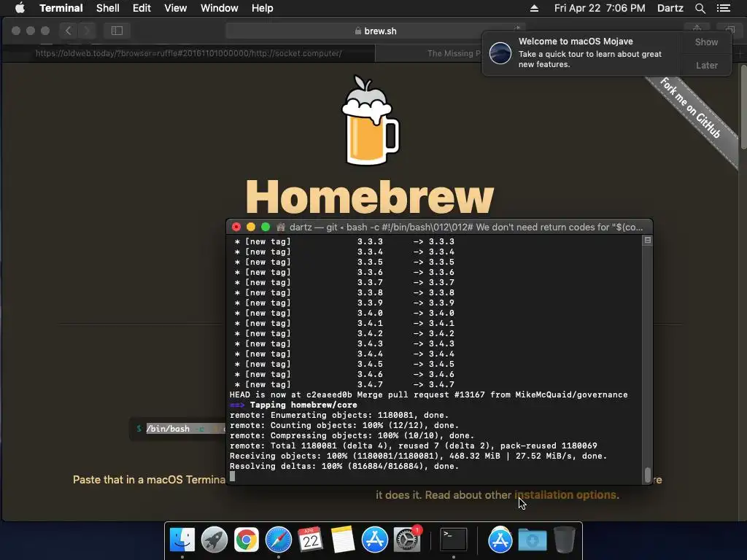Click the Resolving deltas line in Terminal

pos(344,466)
